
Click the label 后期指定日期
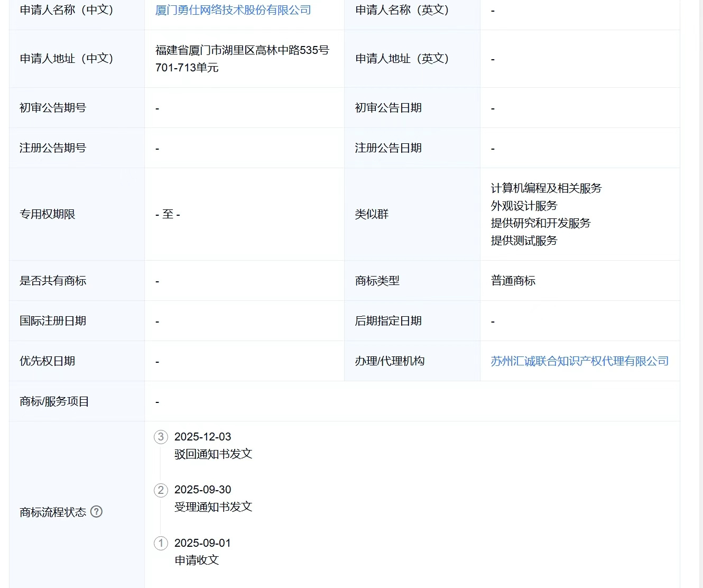pyautogui.click(x=388, y=321)
